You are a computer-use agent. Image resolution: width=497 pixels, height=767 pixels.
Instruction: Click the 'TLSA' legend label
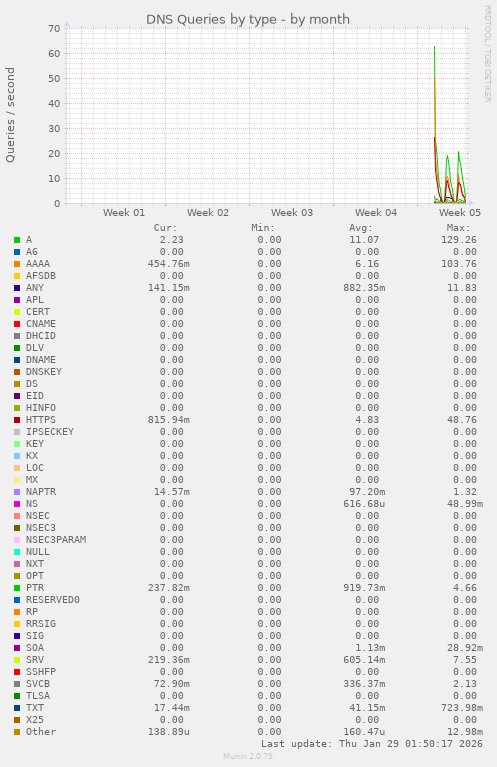coord(38,696)
